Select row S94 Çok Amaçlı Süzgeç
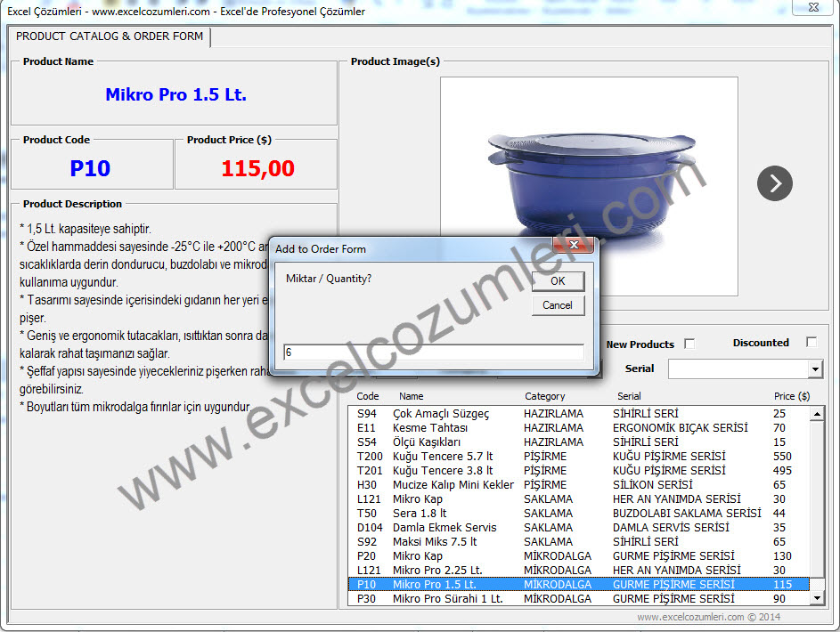Image resolution: width=840 pixels, height=632 pixels. tap(579, 414)
